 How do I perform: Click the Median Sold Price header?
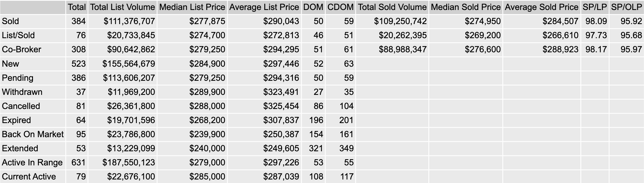point(466,7)
